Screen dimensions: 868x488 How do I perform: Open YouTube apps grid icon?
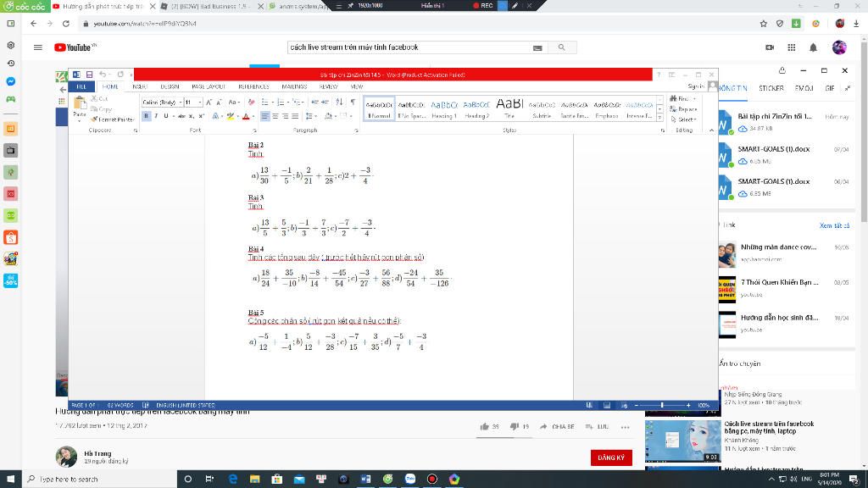click(x=792, y=47)
